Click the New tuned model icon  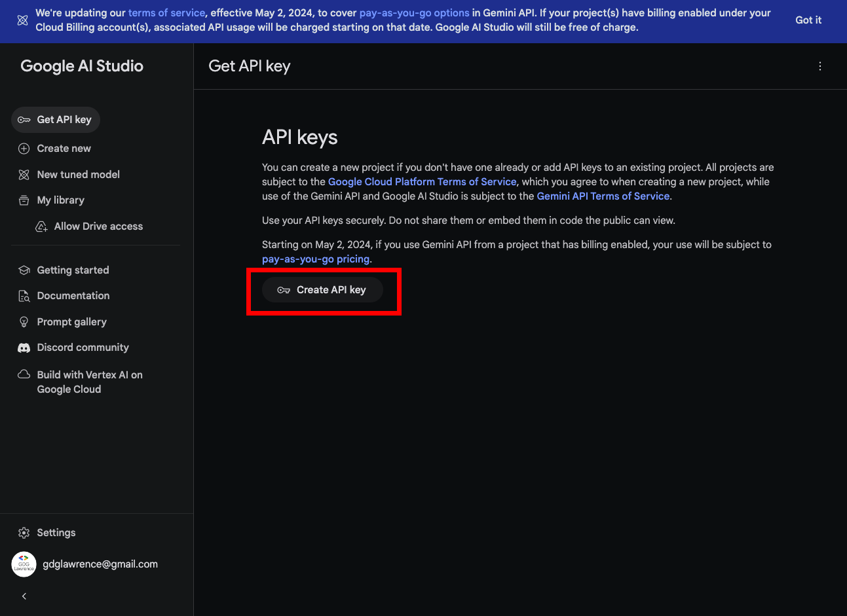[x=24, y=175]
